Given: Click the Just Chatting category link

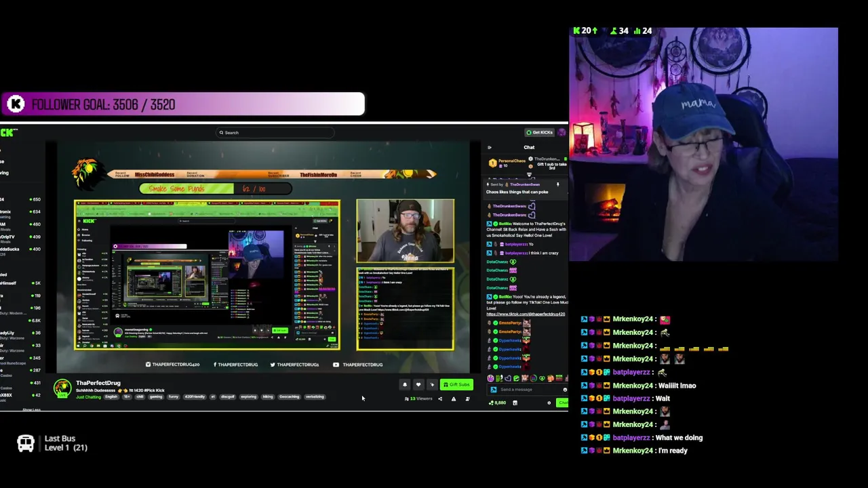Looking at the screenshot, I should [88, 397].
